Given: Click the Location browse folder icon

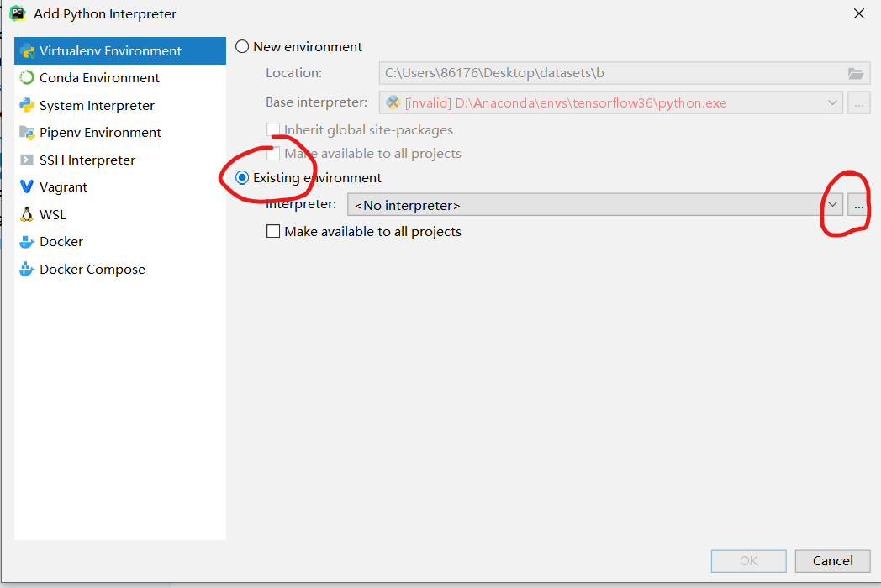Looking at the screenshot, I should tap(855, 74).
